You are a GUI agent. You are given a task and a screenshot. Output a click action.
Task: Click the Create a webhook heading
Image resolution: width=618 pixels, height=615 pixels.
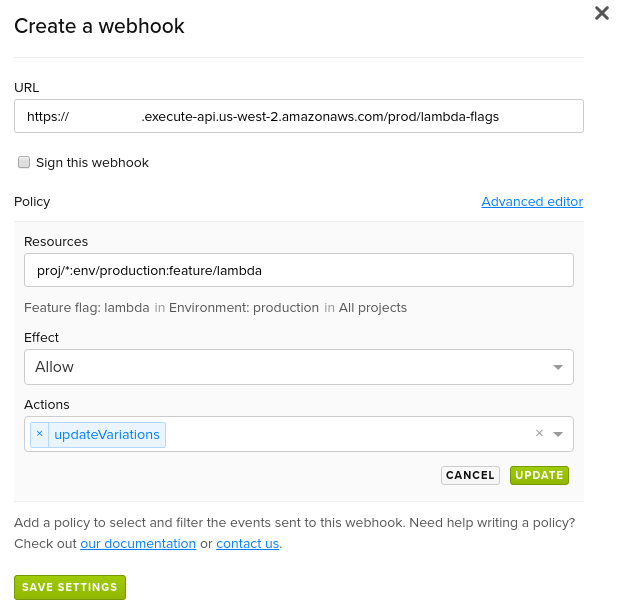pos(99,27)
